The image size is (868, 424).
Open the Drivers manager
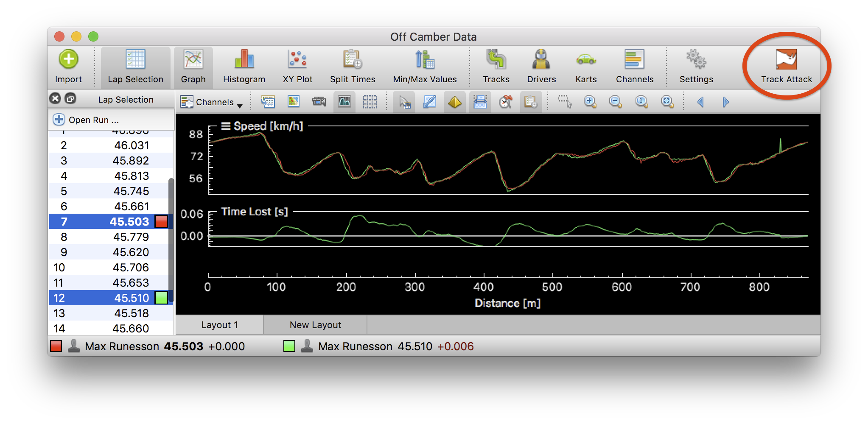[541, 67]
